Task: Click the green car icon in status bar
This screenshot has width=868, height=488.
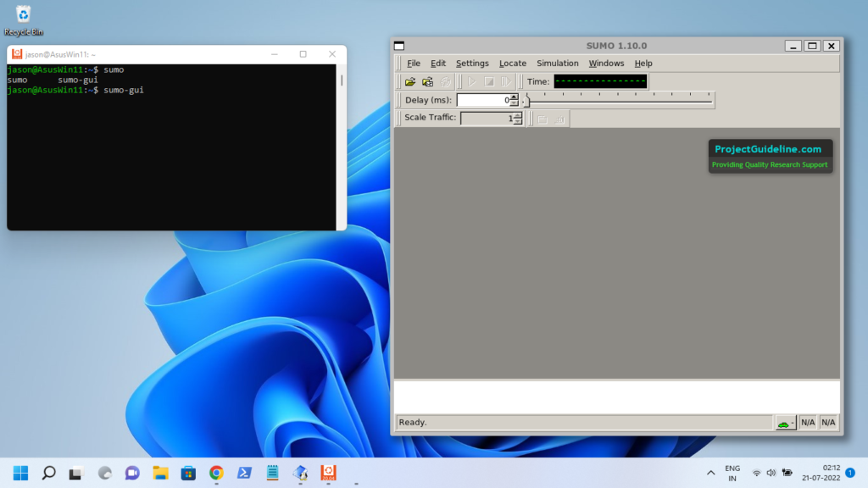Action: click(x=785, y=423)
